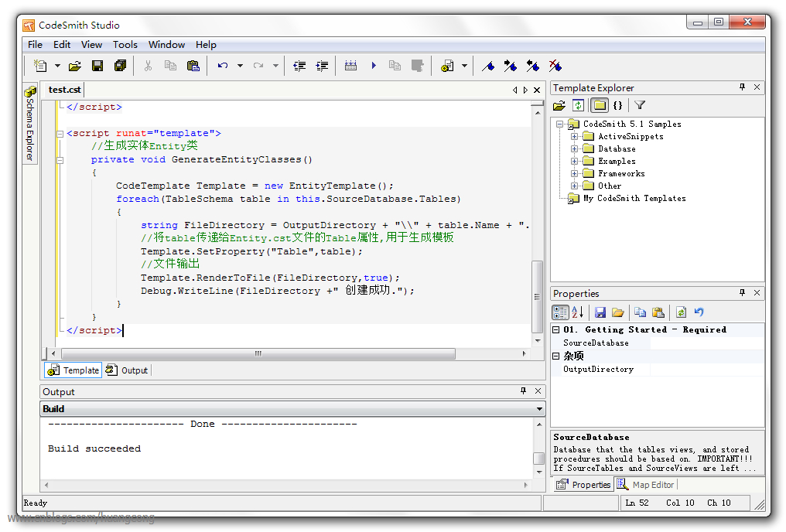Open the Map Editor tab
The image size is (786, 532).
pos(646,485)
